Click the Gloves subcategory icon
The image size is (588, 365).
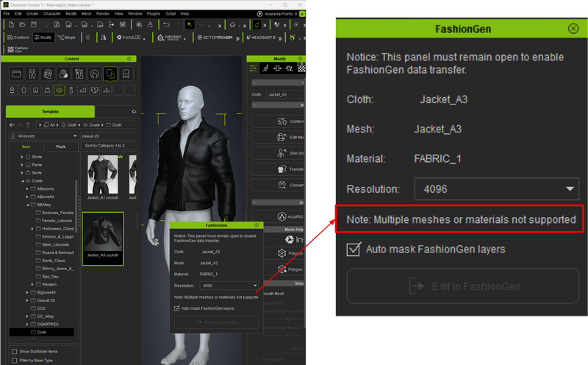click(95, 90)
